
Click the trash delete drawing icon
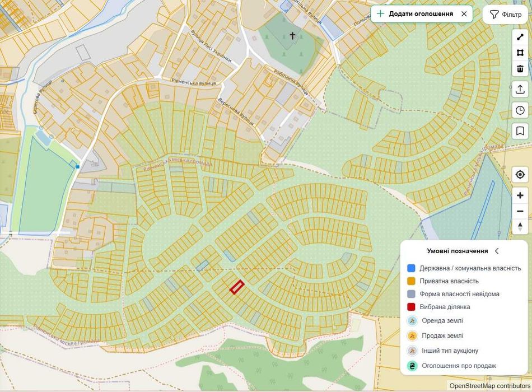[x=520, y=68]
